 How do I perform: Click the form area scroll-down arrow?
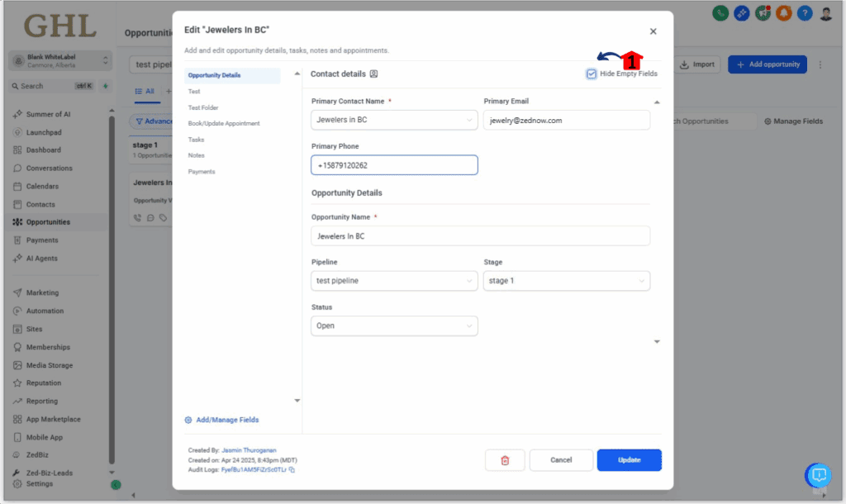(657, 341)
